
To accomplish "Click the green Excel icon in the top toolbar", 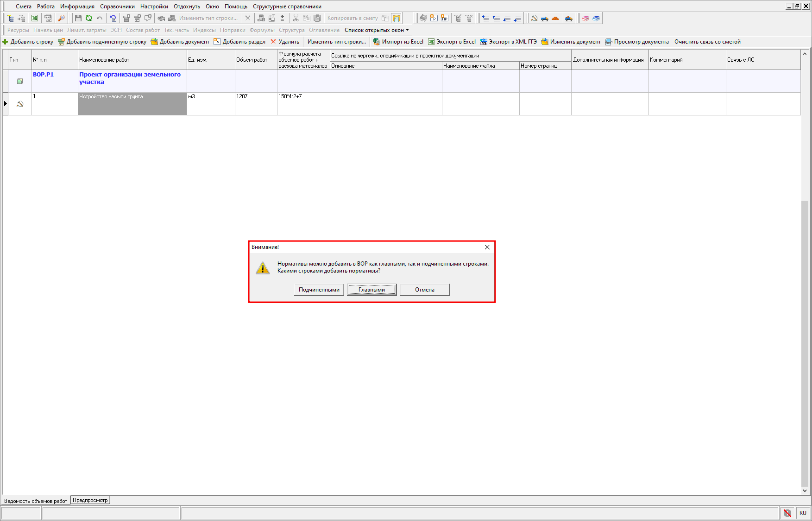I will [x=35, y=18].
